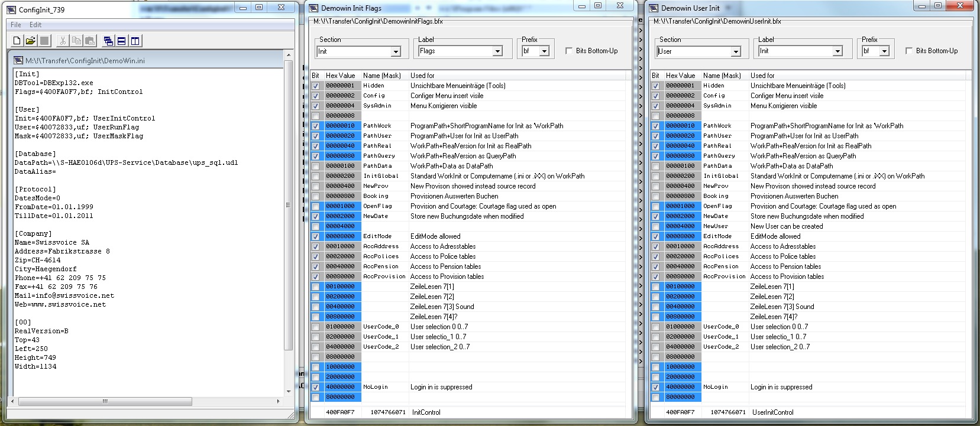The height and width of the screenshot is (426, 980).
Task: Uncheck the Hidden bit in Demowin Init Flags
Action: pyautogui.click(x=315, y=86)
